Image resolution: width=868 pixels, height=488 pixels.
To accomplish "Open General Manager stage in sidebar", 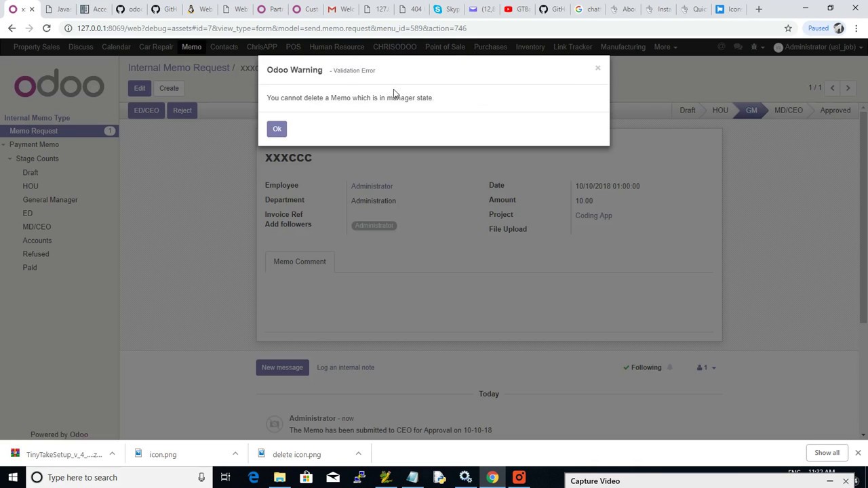I will 50,199.
